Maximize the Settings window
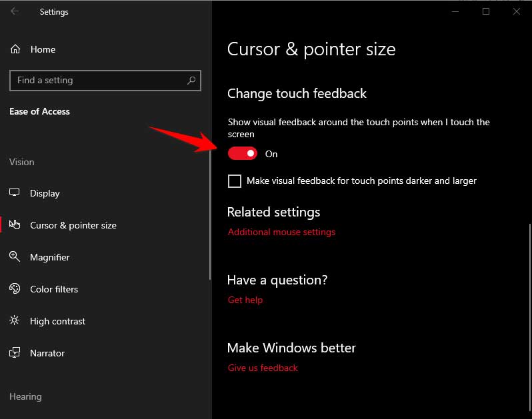This screenshot has width=532, height=419. pyautogui.click(x=486, y=11)
